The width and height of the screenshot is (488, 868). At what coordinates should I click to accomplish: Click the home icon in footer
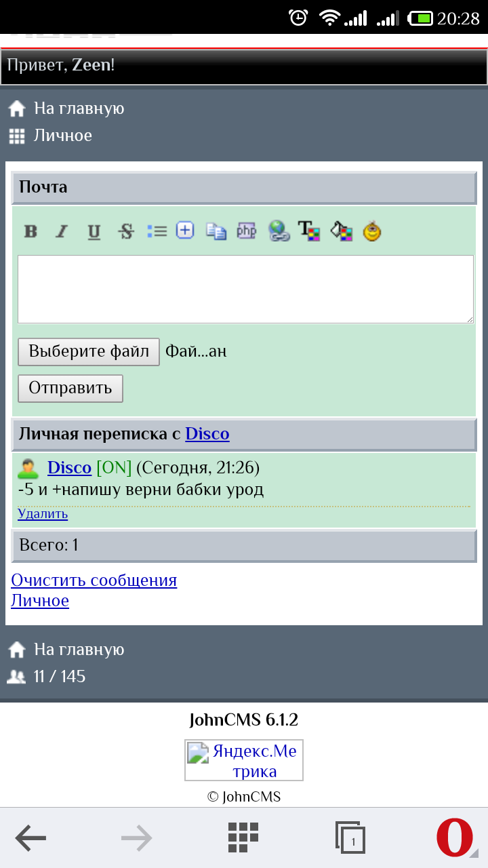(17, 650)
